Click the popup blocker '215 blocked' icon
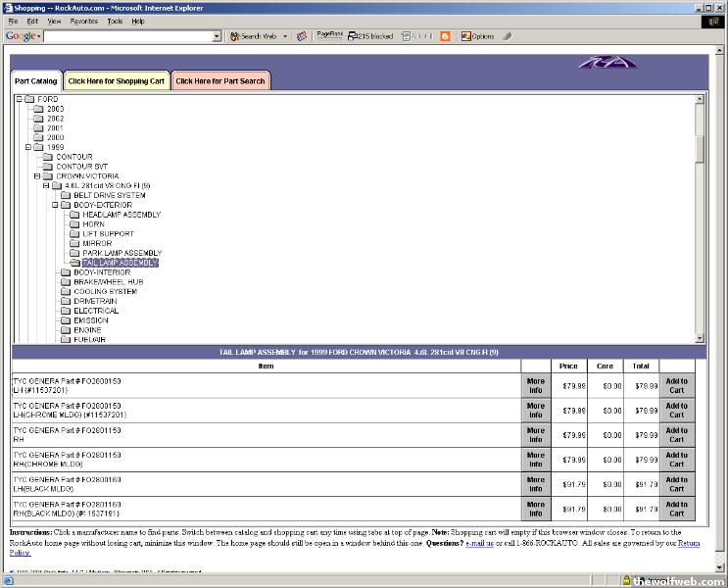Image resolution: width=728 pixels, height=588 pixels. [x=370, y=36]
